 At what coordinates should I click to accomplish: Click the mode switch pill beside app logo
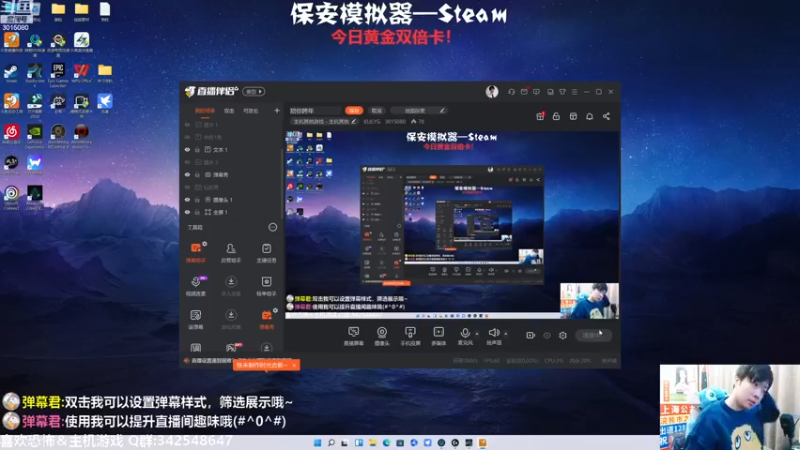pyautogui.click(x=254, y=92)
